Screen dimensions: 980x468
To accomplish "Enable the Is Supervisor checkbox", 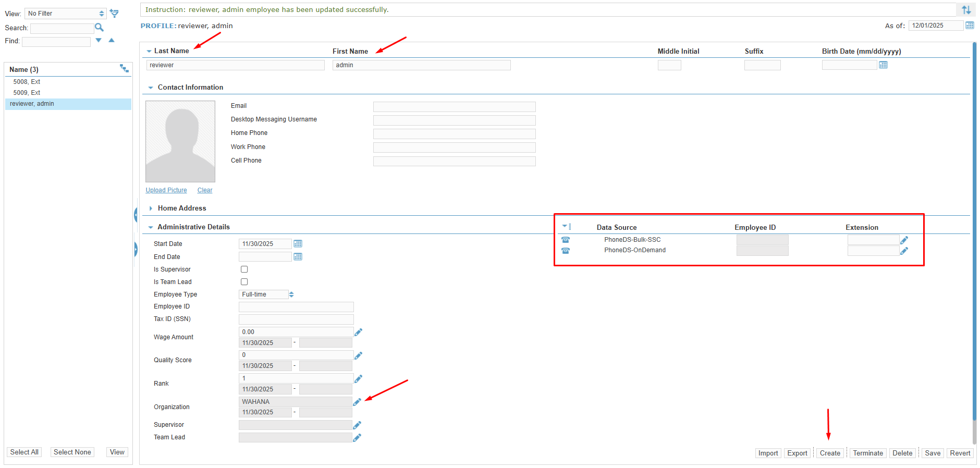I will point(244,269).
